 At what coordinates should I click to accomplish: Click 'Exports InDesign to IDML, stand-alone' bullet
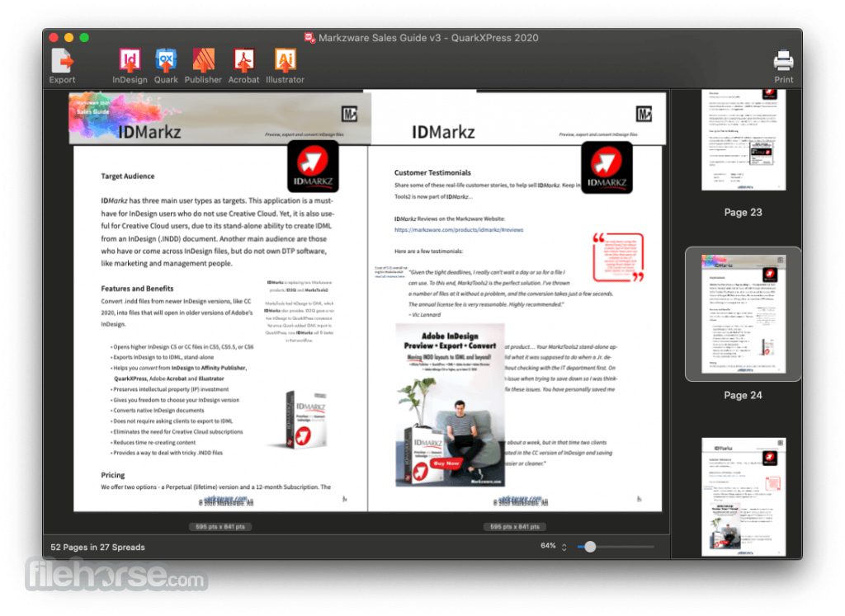163,358
